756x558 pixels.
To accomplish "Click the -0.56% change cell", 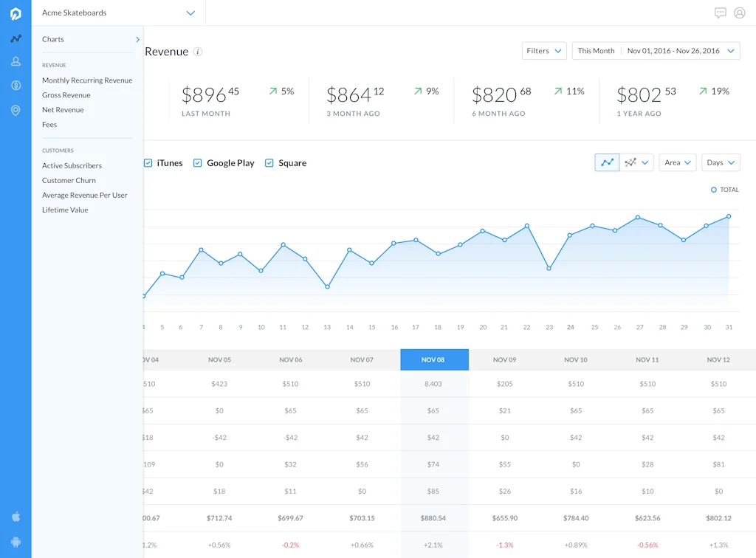I will 647,545.
